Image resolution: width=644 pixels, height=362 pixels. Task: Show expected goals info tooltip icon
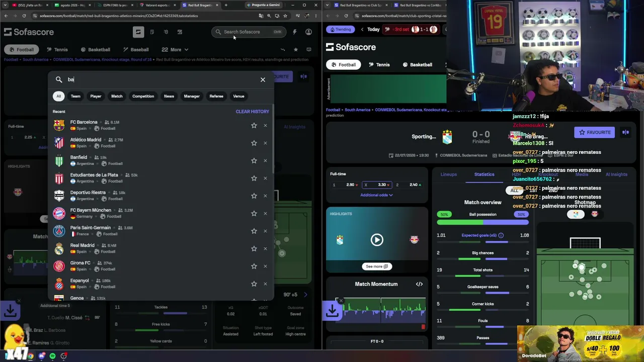[x=501, y=235]
